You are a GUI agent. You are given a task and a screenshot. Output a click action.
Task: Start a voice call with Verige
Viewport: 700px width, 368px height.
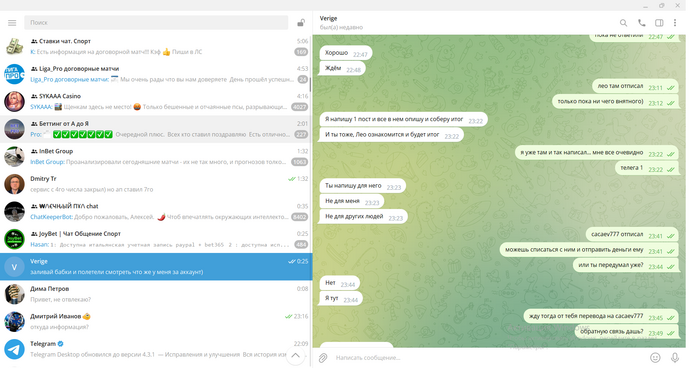pos(642,23)
